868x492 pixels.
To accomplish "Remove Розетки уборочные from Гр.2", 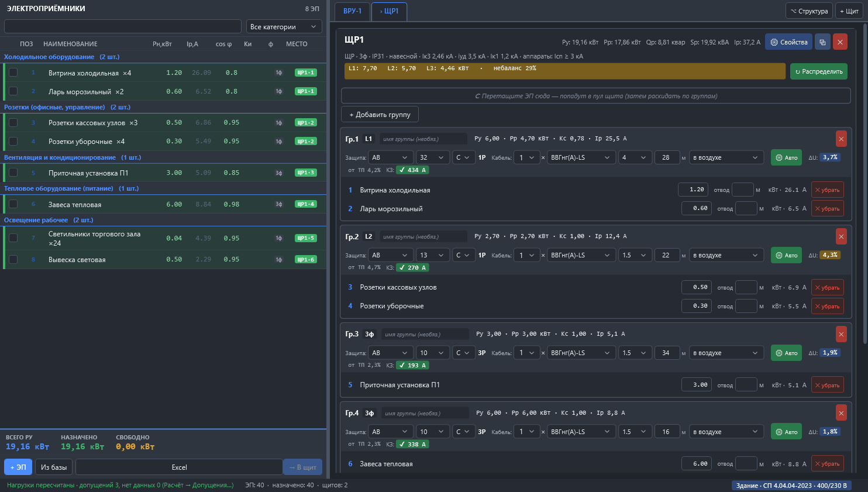I will (827, 306).
